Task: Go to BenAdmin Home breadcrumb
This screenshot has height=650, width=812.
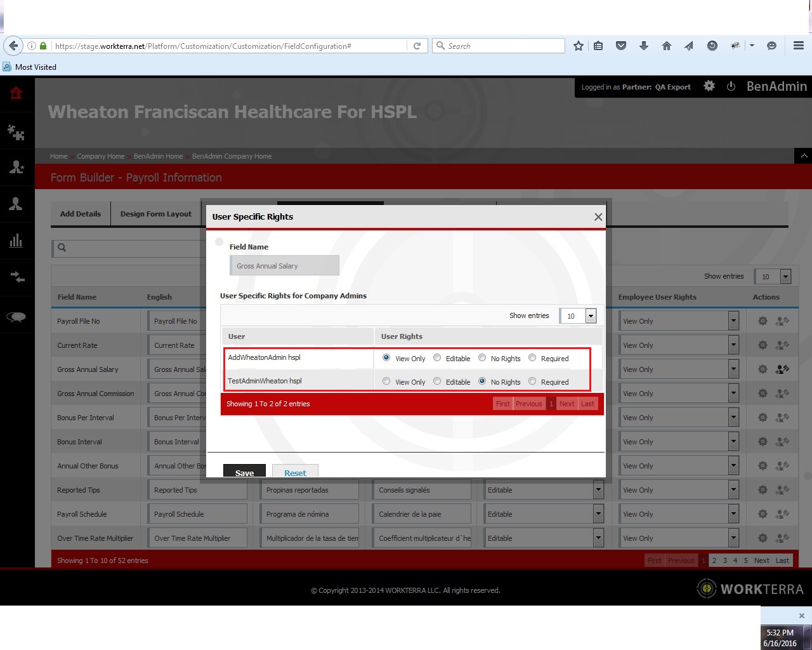Action: [x=159, y=156]
